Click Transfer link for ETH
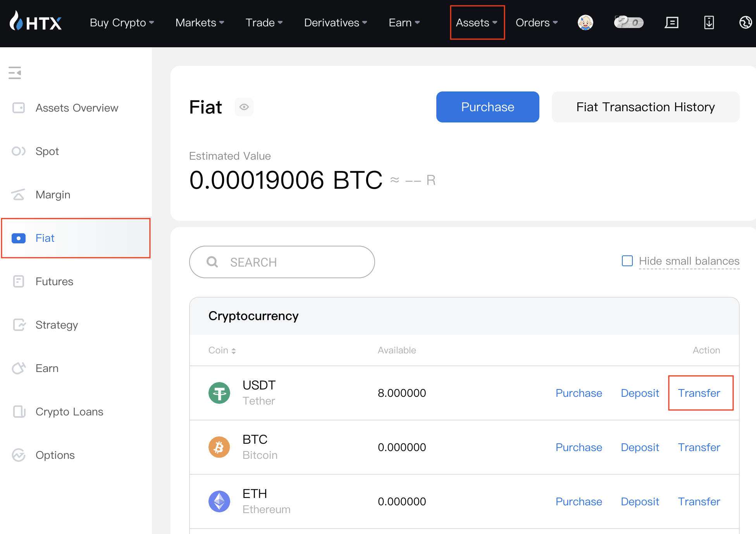Viewport: 756px width, 534px height. click(x=699, y=501)
